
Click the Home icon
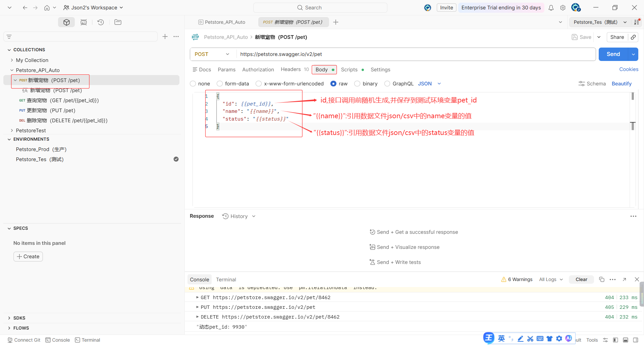click(47, 8)
